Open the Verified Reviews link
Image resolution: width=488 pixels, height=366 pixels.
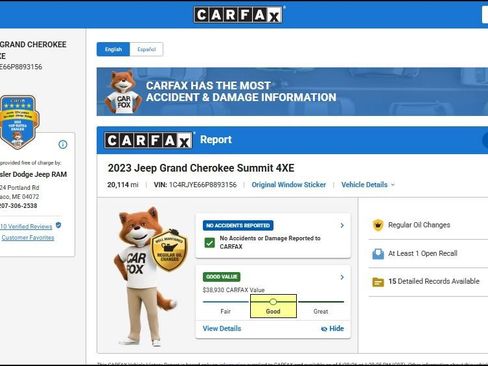26,227
